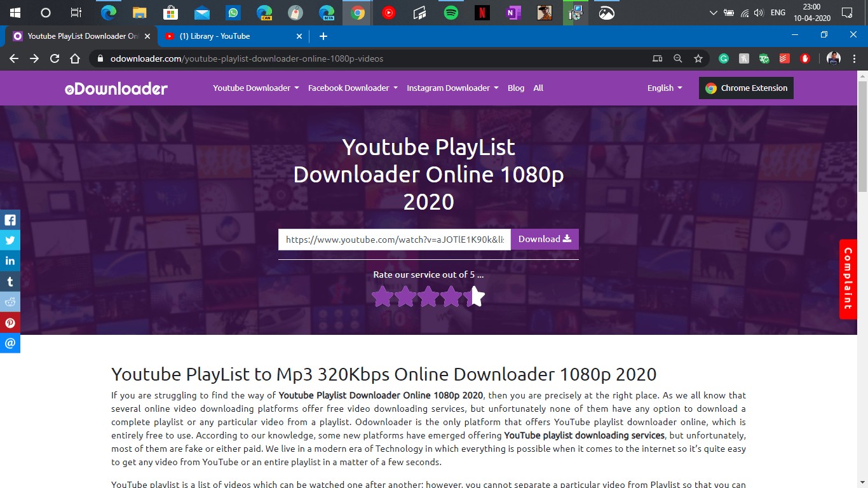The height and width of the screenshot is (488, 868).
Task: Open Chrome profile avatar
Action: [x=834, y=58]
